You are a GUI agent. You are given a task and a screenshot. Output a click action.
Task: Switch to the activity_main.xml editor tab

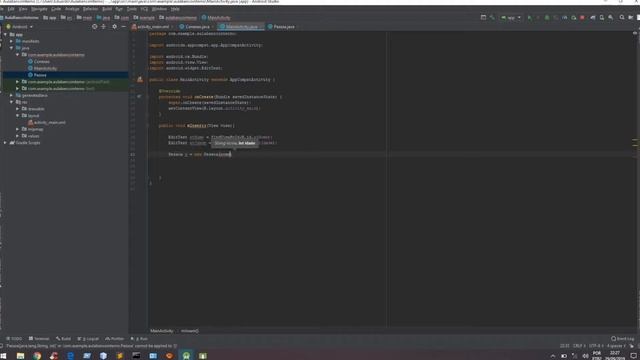153,27
